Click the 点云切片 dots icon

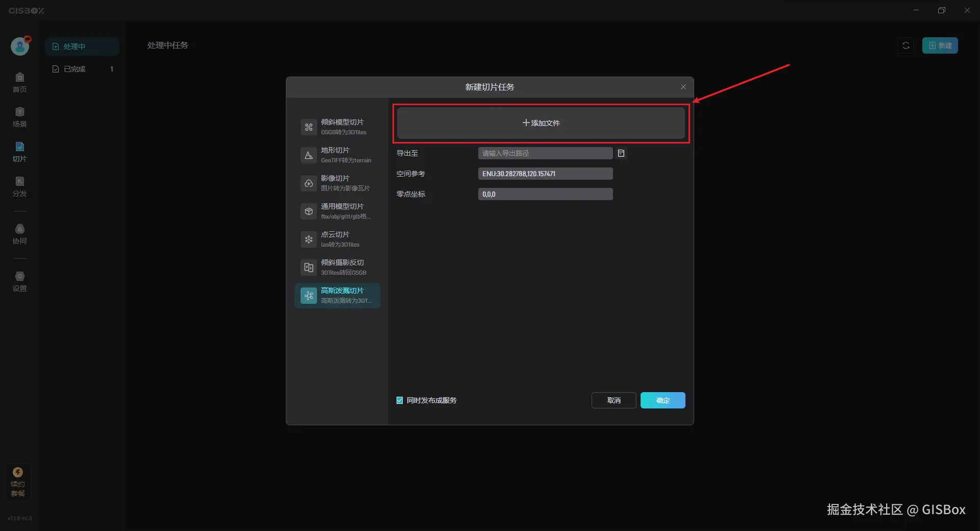pyautogui.click(x=308, y=239)
